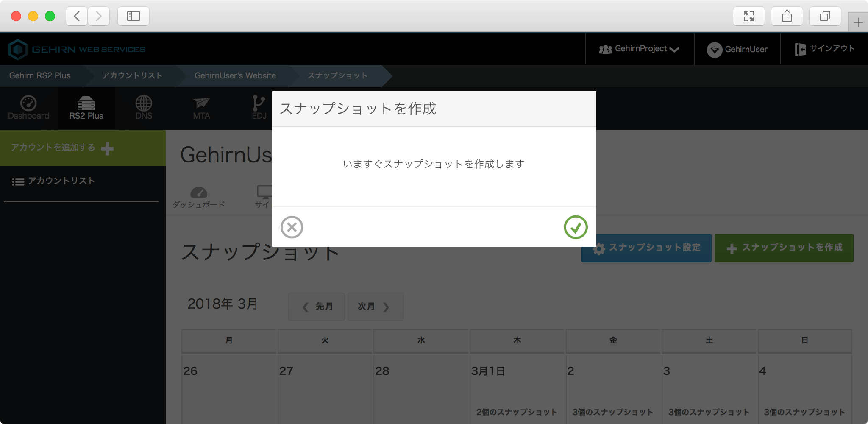Toggle the browser sidebar button
The width and height of the screenshot is (868, 424).
133,16
